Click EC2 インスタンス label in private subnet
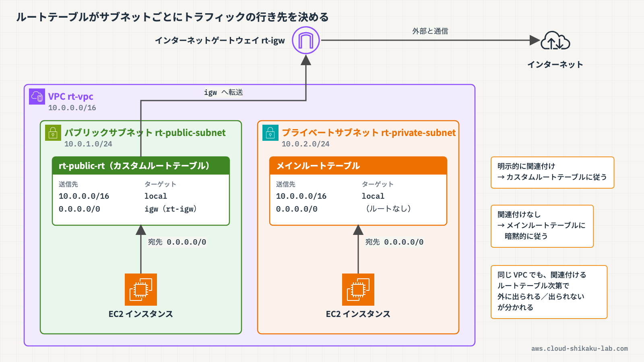644x362 pixels. [x=358, y=314]
